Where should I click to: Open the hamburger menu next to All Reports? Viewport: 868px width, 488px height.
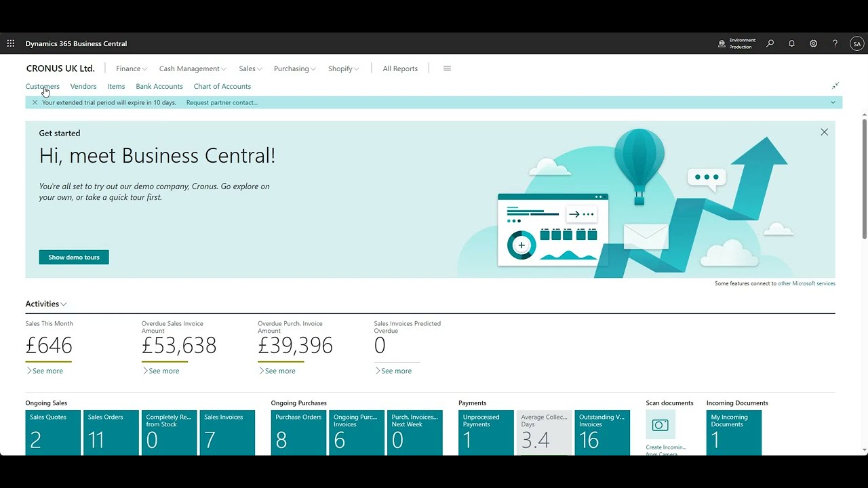pos(447,68)
